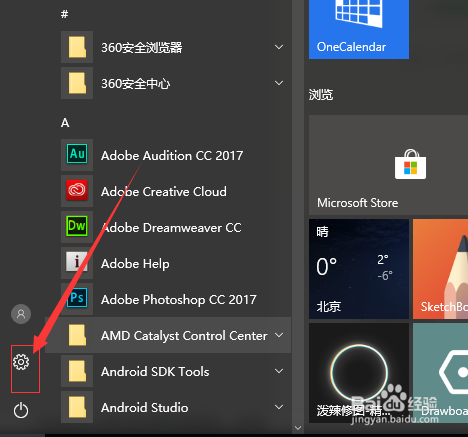Open the SketchBook tile
The width and height of the screenshot is (468, 437).
(x=440, y=269)
